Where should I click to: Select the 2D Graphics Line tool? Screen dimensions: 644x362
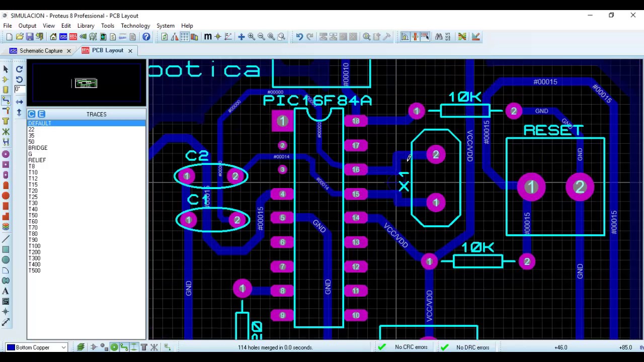click(6, 239)
